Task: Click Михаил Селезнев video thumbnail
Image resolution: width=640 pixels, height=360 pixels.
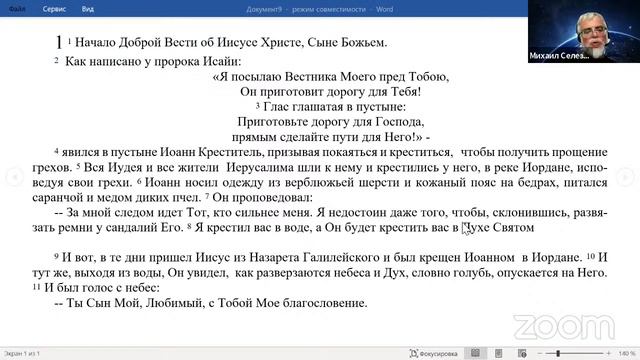Action: pos(584,31)
